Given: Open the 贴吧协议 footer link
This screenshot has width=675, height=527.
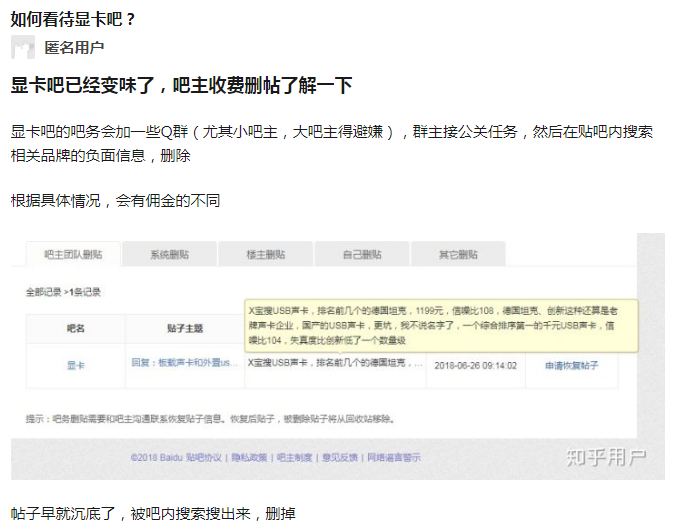Looking at the screenshot, I should point(204,457).
